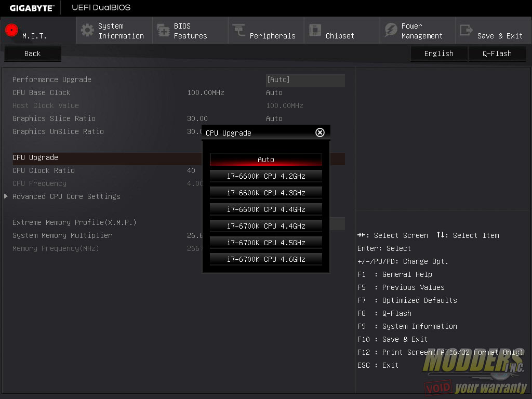The width and height of the screenshot is (532, 399).
Task: Choose i7-6700K CPU 4.6GHz option
Action: (x=265, y=259)
